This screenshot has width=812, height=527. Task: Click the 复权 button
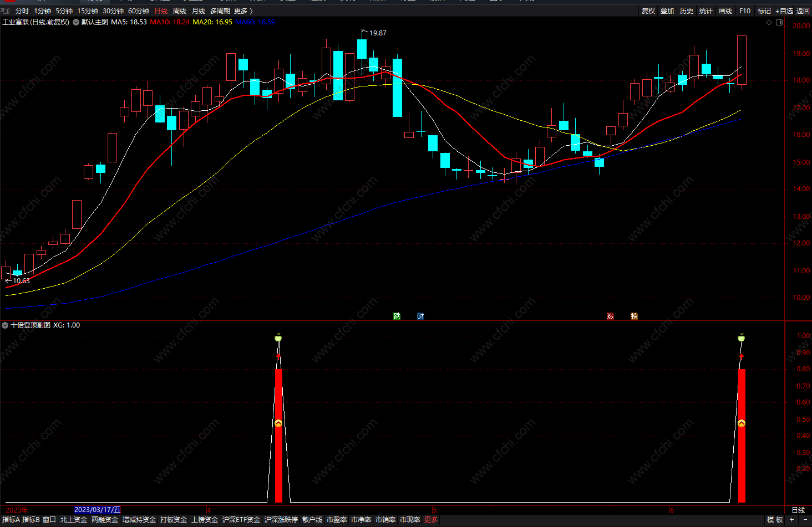tap(648, 11)
